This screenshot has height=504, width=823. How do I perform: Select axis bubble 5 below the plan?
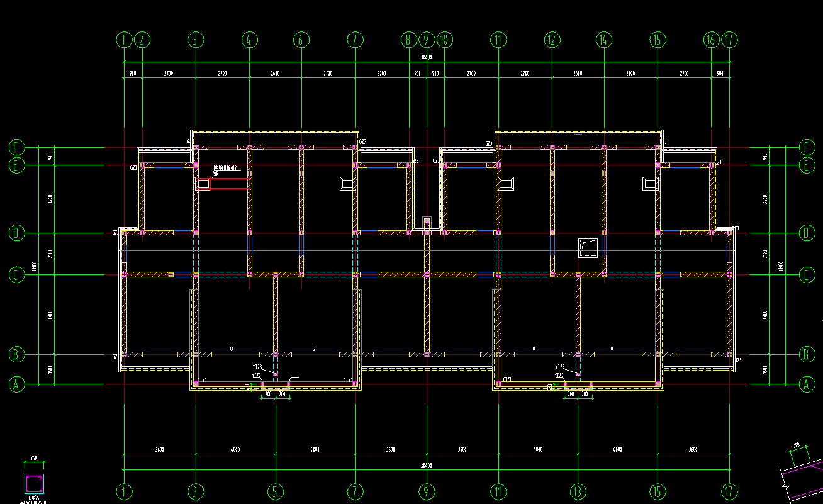click(275, 491)
